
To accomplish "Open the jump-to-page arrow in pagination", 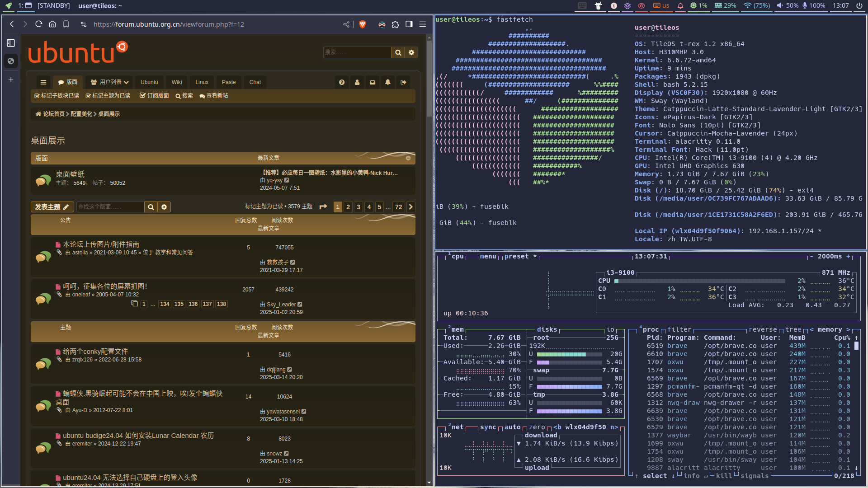I will 323,207.
